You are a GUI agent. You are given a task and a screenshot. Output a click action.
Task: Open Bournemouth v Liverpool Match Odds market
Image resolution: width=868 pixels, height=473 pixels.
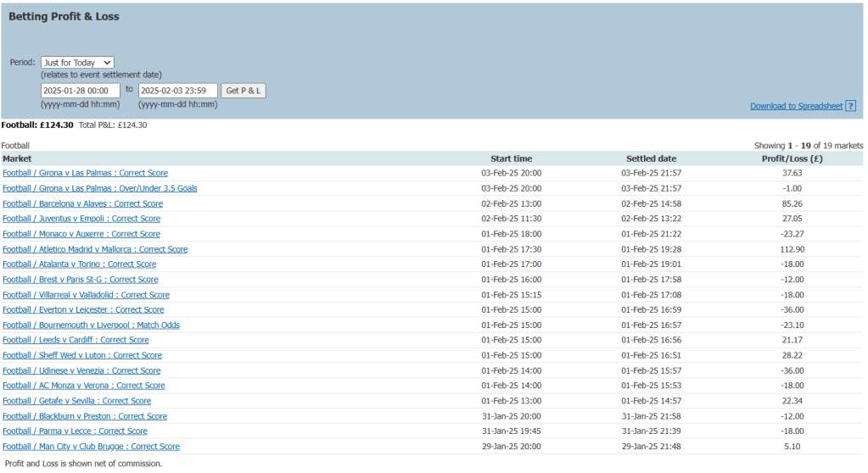91,326
